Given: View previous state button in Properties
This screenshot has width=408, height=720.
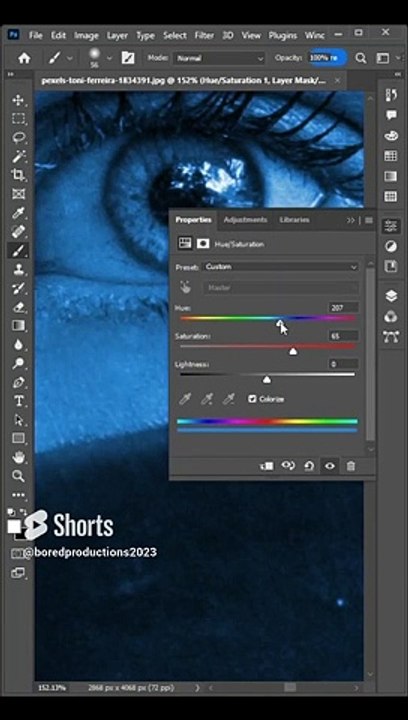Looking at the screenshot, I should (x=288, y=466).
